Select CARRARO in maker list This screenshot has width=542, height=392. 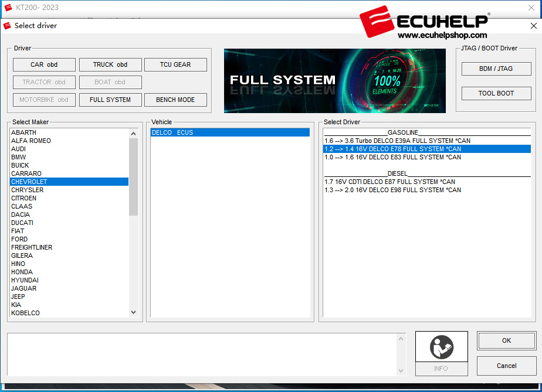click(69, 173)
